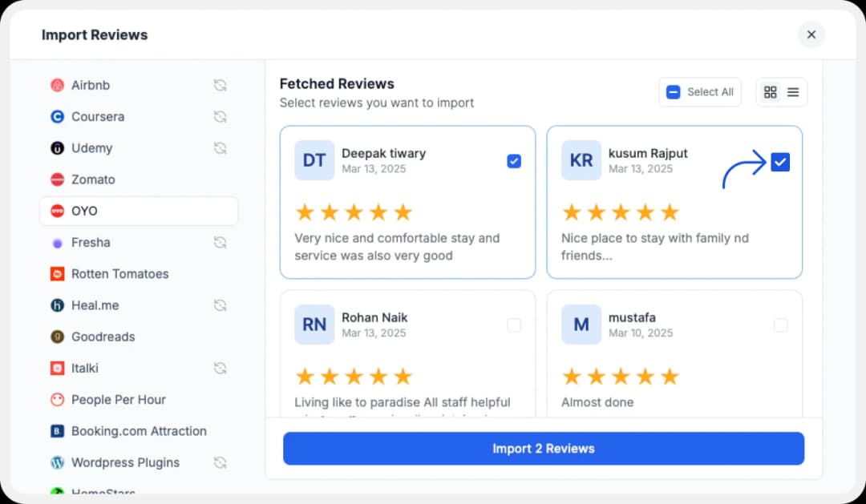The image size is (866, 504).
Task: Click the Airbnb platform icon
Action: [57, 85]
